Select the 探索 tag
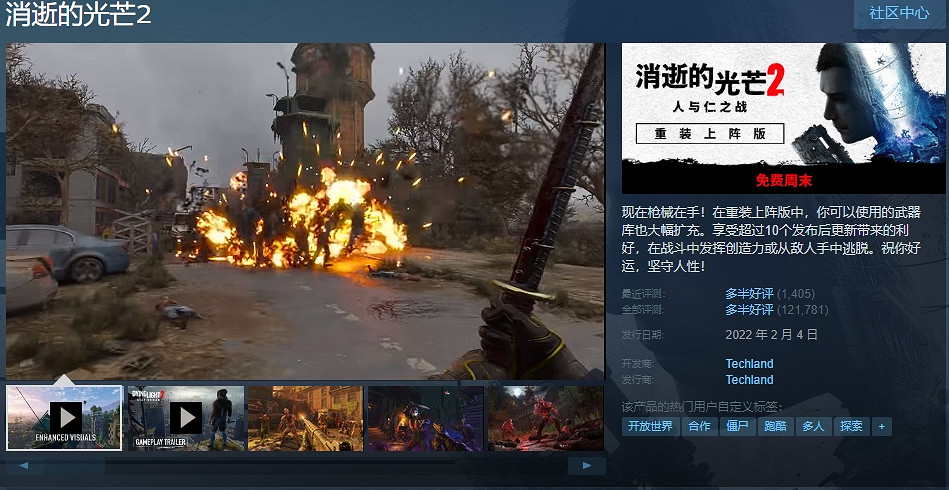The width and height of the screenshot is (949, 490). [x=852, y=426]
